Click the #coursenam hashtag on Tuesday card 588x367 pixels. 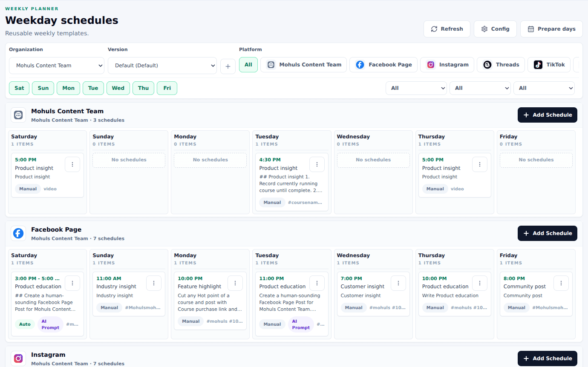305,203
